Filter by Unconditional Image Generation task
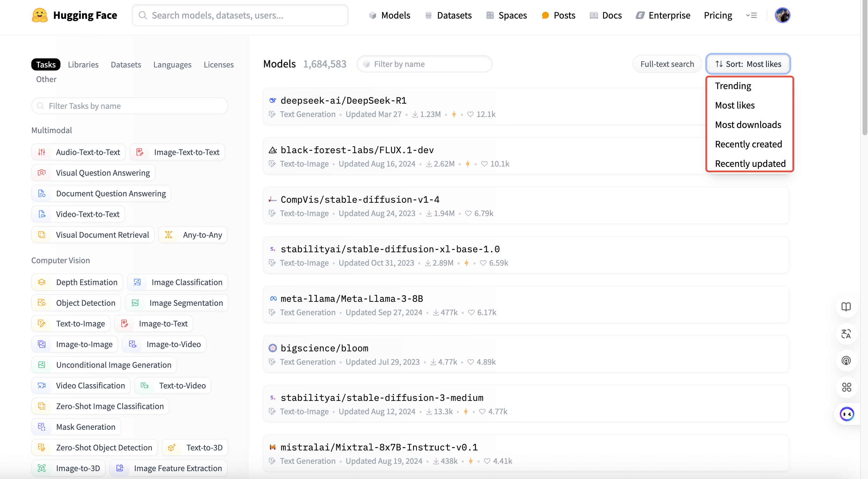Image resolution: width=868 pixels, height=479 pixels. tap(104, 365)
